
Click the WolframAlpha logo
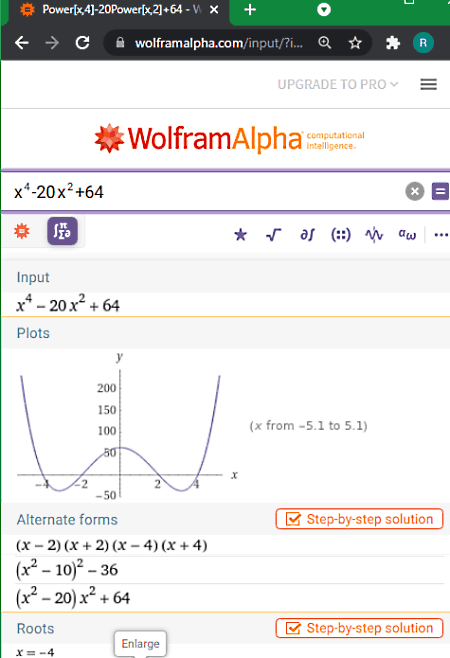229,138
